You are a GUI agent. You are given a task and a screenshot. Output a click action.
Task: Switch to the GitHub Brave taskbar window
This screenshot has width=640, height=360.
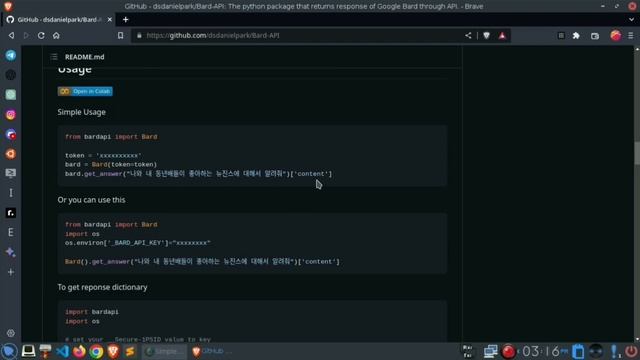(x=212, y=351)
